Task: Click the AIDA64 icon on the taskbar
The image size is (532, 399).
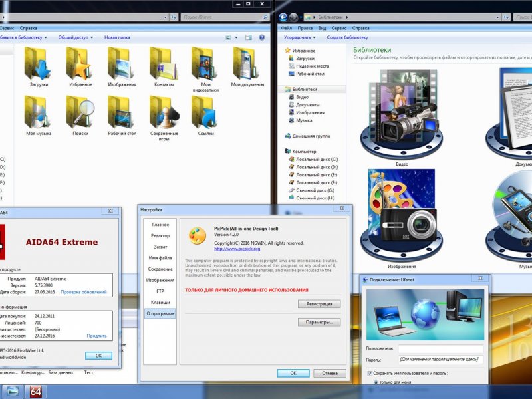Action: [36, 392]
